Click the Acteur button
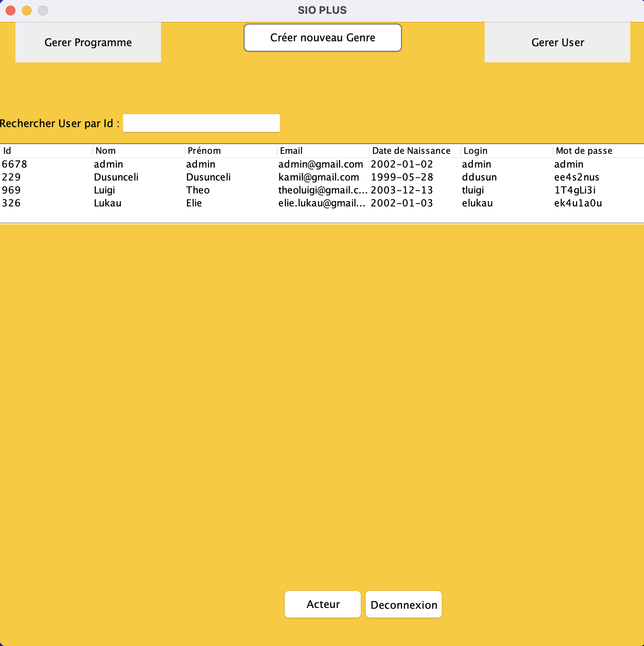The height and width of the screenshot is (646, 644). 322,604
